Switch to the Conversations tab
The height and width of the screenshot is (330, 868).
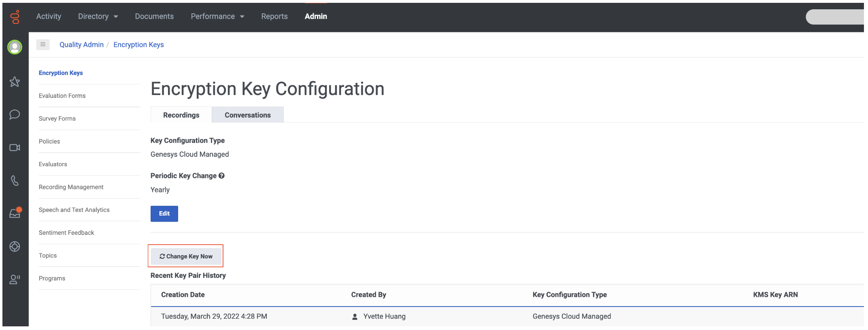coord(248,115)
